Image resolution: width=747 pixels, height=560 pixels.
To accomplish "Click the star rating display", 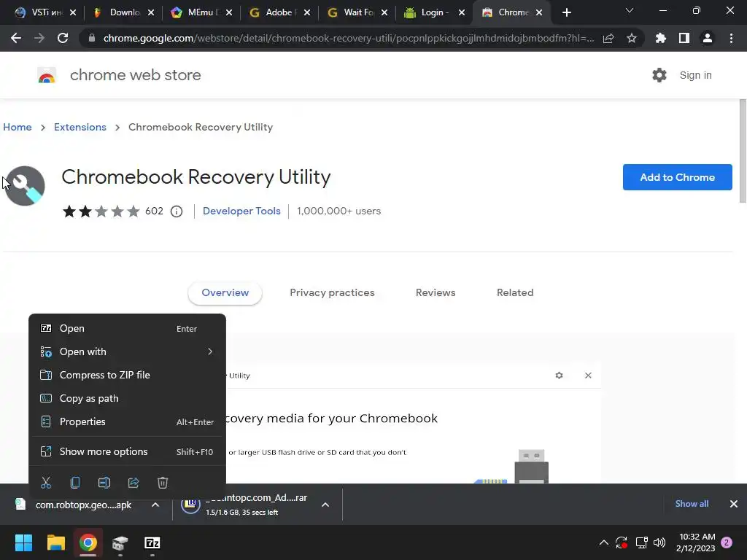I will click(x=101, y=211).
